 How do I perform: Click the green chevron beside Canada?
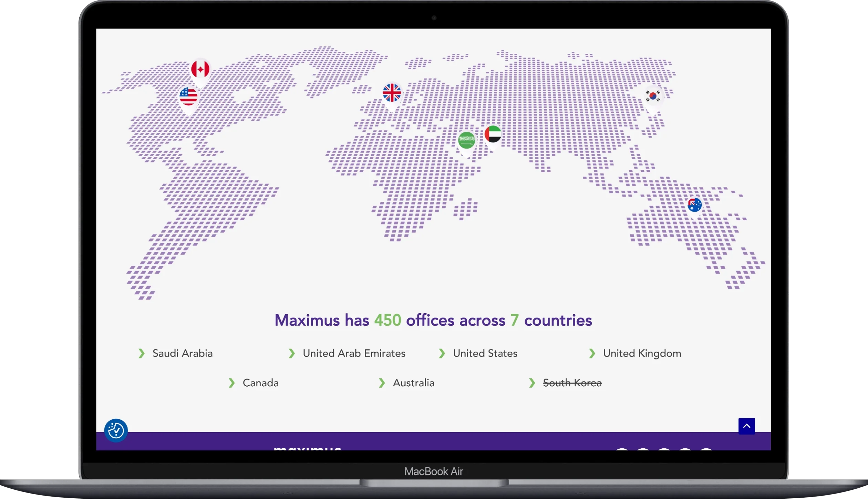[231, 383]
